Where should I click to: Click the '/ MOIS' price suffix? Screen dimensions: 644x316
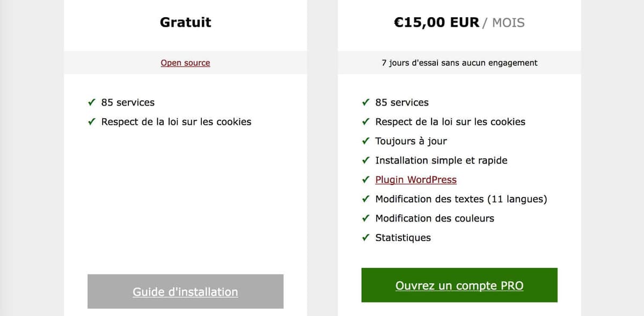click(504, 23)
